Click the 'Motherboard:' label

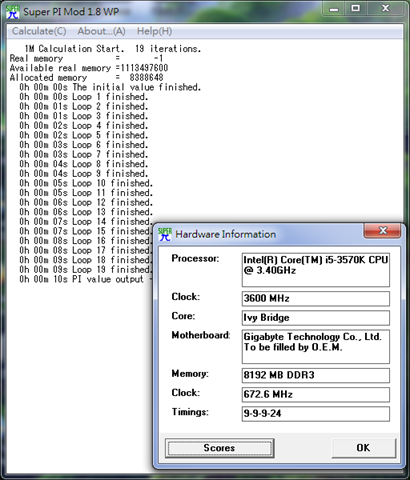[201, 335]
